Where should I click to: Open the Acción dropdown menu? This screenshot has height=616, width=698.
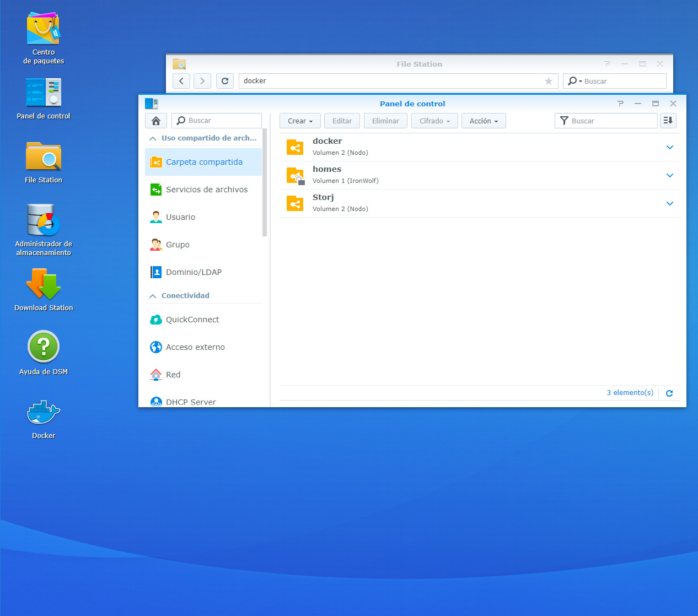pos(484,121)
